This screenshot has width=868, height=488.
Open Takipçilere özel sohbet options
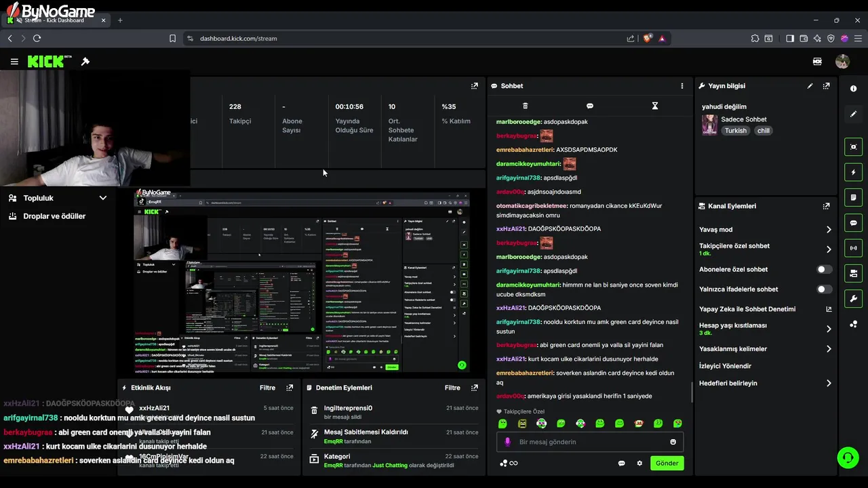pos(766,249)
